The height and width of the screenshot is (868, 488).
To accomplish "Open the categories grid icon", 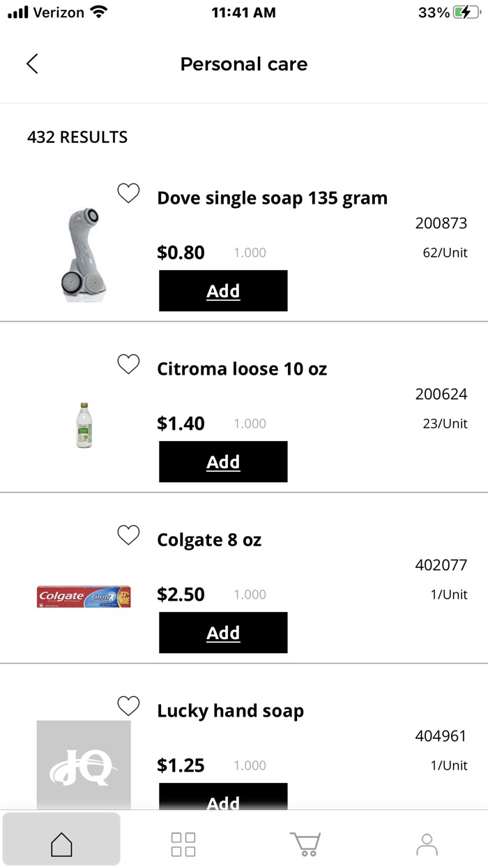I will tap(183, 844).
